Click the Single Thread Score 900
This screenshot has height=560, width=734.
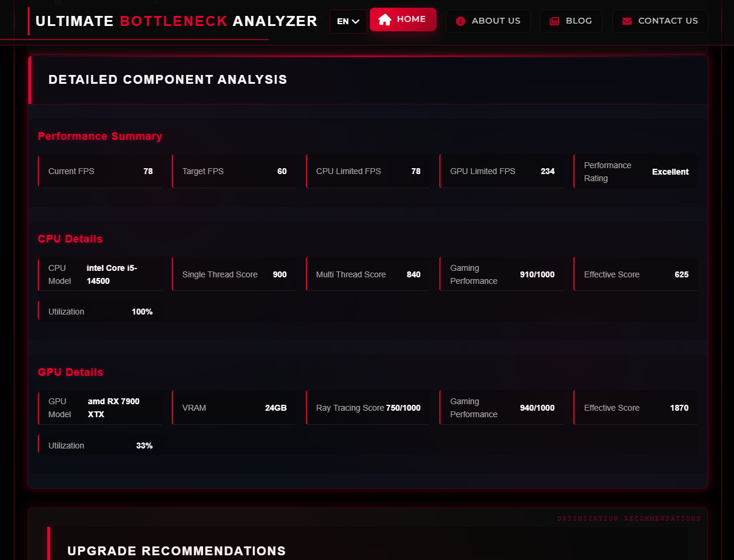[280, 274]
